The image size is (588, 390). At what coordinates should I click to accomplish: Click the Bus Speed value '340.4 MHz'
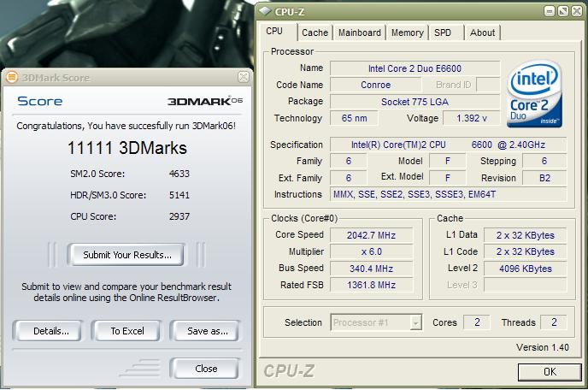pyautogui.click(x=371, y=269)
